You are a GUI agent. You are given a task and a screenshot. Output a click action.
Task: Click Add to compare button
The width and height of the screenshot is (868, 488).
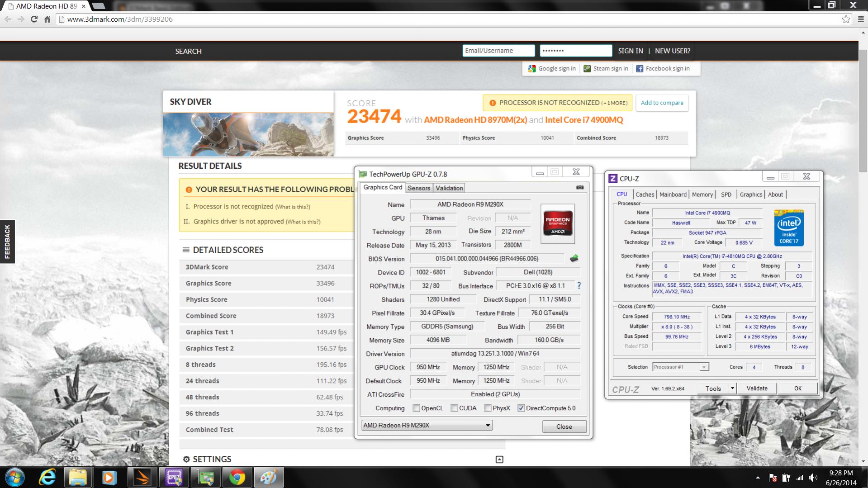pos(662,103)
